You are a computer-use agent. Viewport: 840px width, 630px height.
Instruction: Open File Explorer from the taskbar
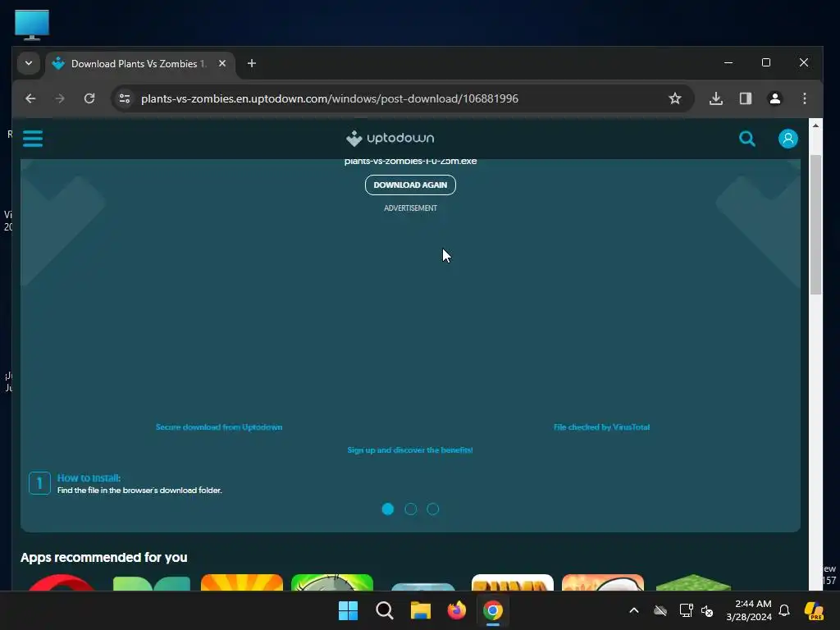point(421,610)
